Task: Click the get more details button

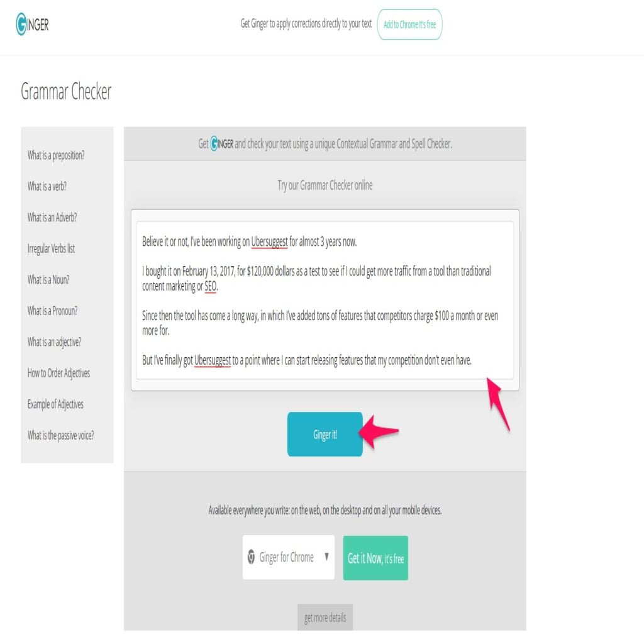Action: coord(325,618)
